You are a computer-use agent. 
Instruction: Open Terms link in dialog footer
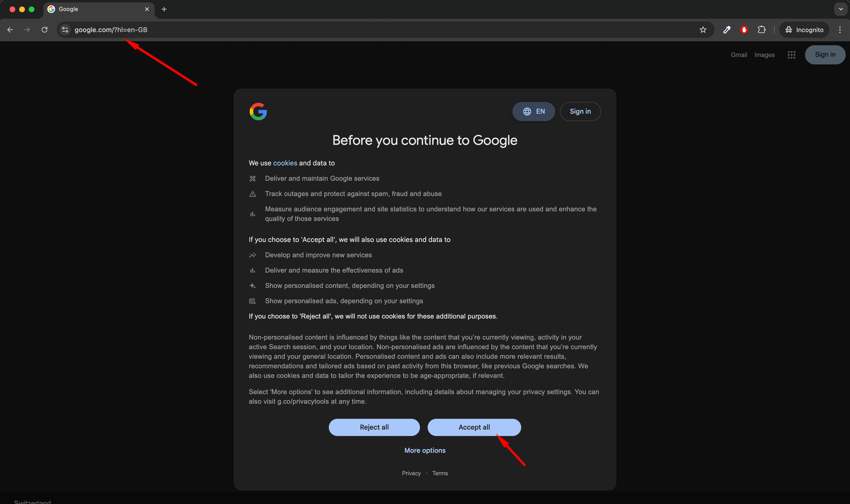click(440, 473)
